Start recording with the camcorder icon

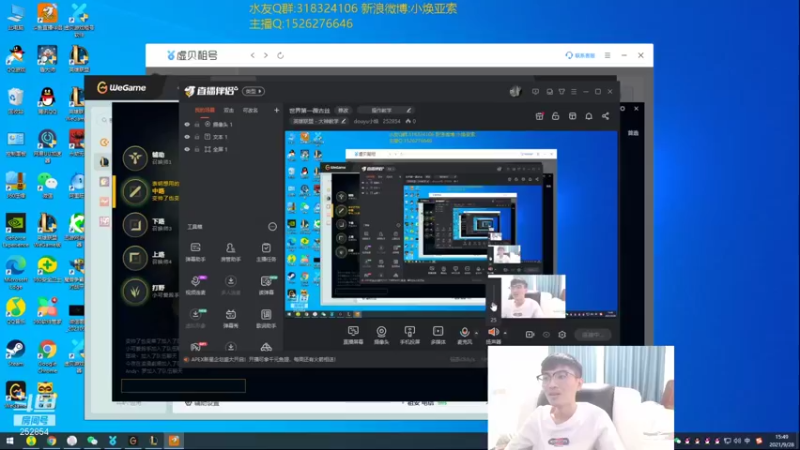point(530,335)
